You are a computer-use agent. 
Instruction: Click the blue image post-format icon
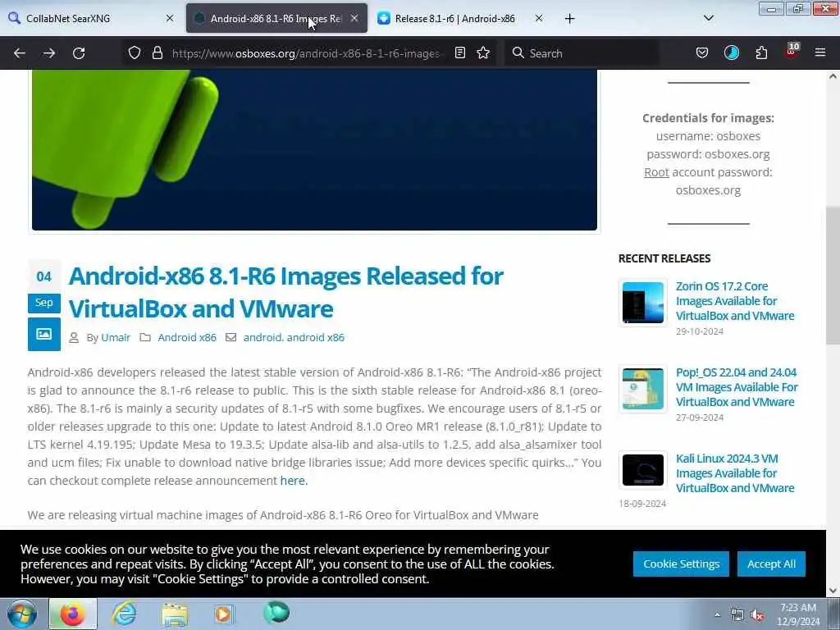(x=44, y=335)
